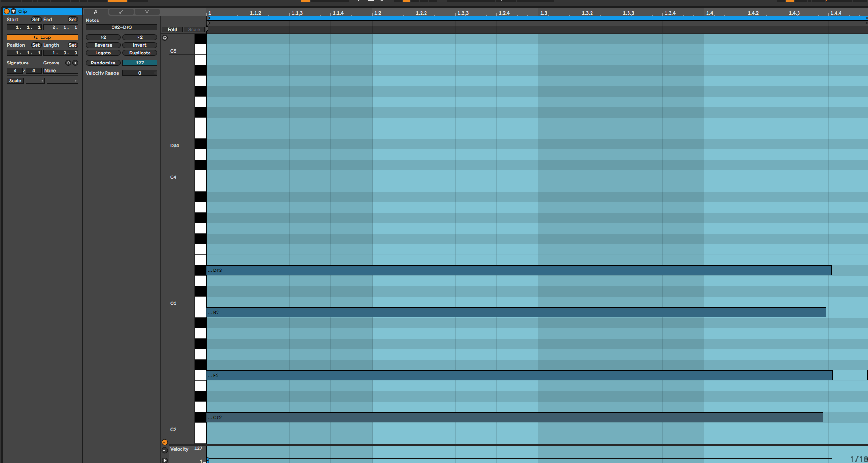Enable MIDI editor preview headphones icon

click(x=165, y=38)
